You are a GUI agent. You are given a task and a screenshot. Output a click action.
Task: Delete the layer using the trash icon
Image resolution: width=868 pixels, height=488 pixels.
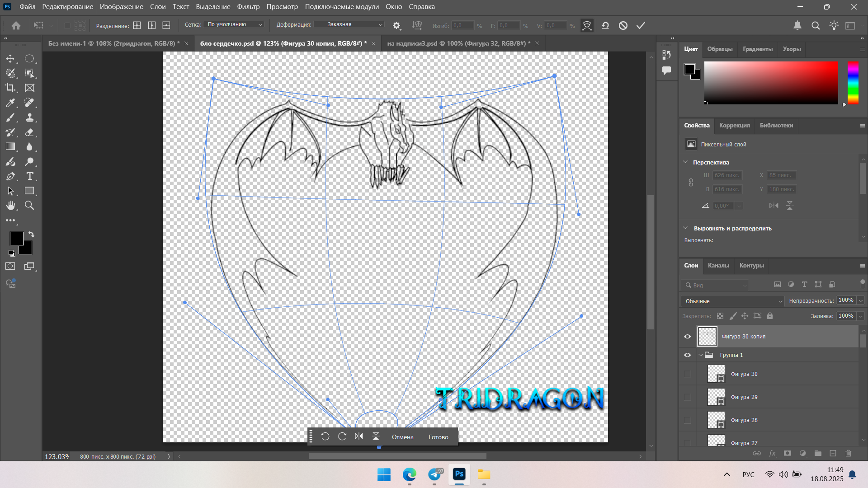(x=848, y=453)
